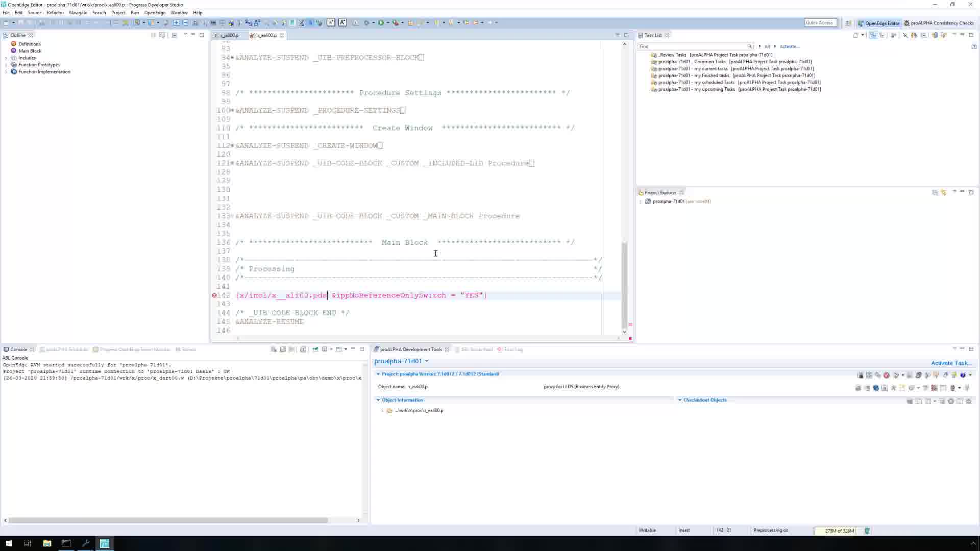Viewport: 980px width, 551px height.
Task: Open the OpenEdge menu
Action: coord(155,13)
